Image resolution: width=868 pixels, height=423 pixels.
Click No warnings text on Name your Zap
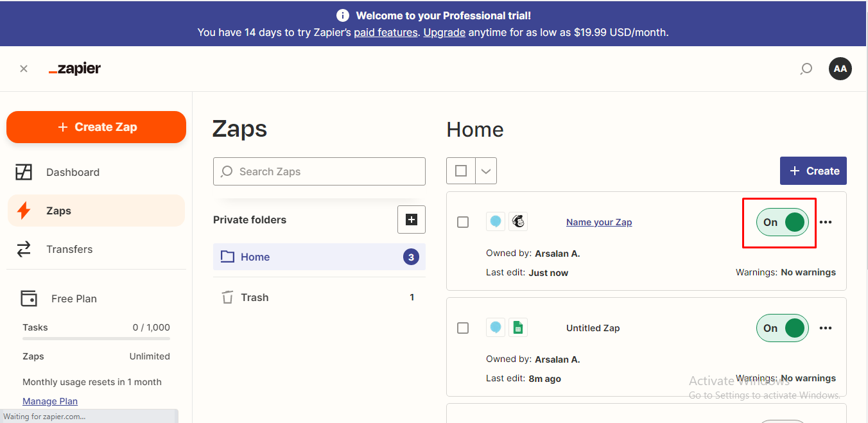808,272
